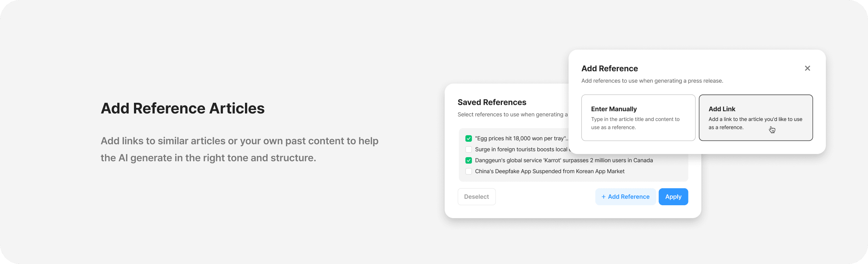Click the dialog subtitle about press release references

[x=652, y=81]
